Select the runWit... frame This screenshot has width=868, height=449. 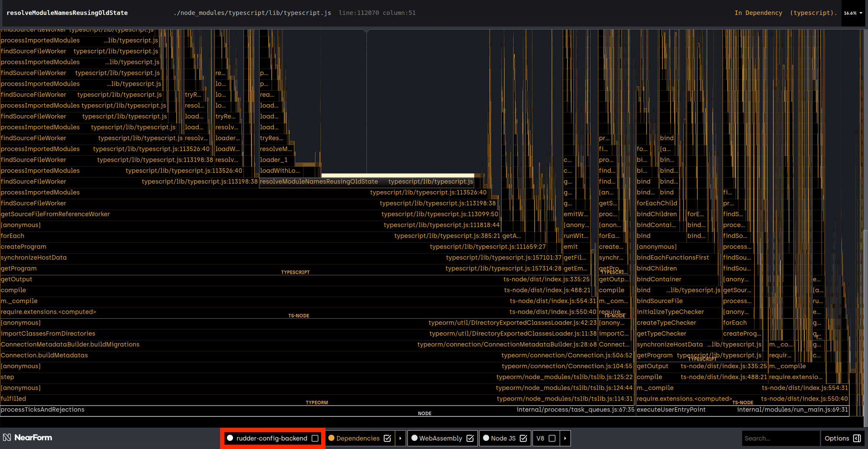coord(576,236)
